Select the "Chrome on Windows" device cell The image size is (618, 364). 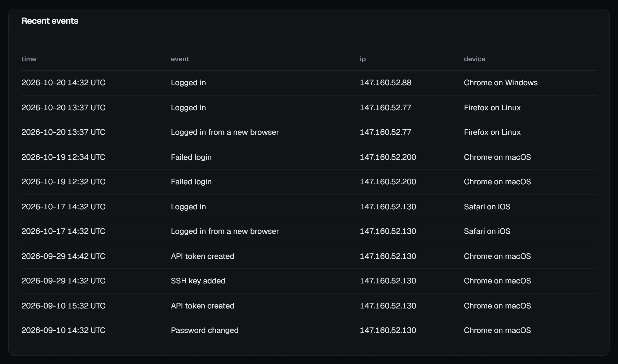(x=501, y=83)
